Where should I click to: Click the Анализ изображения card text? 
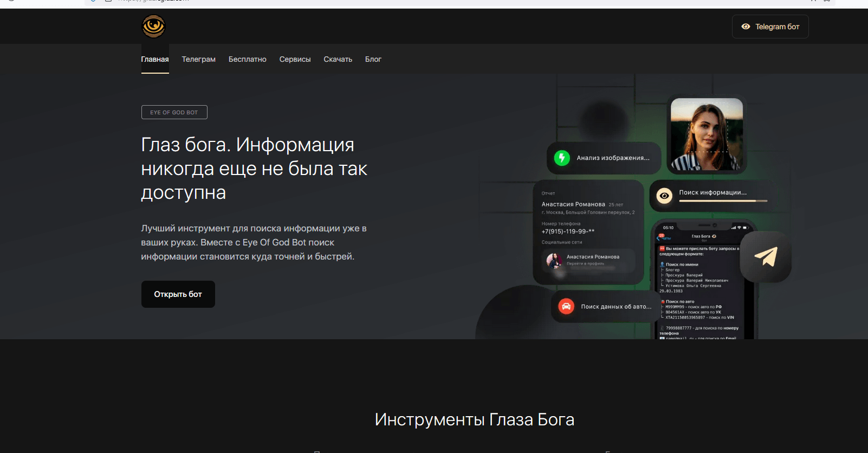click(613, 158)
